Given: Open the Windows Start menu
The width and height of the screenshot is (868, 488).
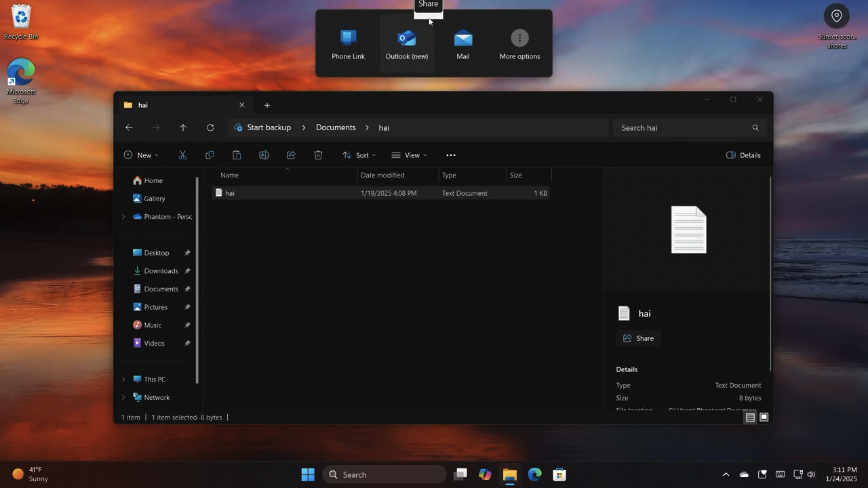Looking at the screenshot, I should (x=308, y=474).
